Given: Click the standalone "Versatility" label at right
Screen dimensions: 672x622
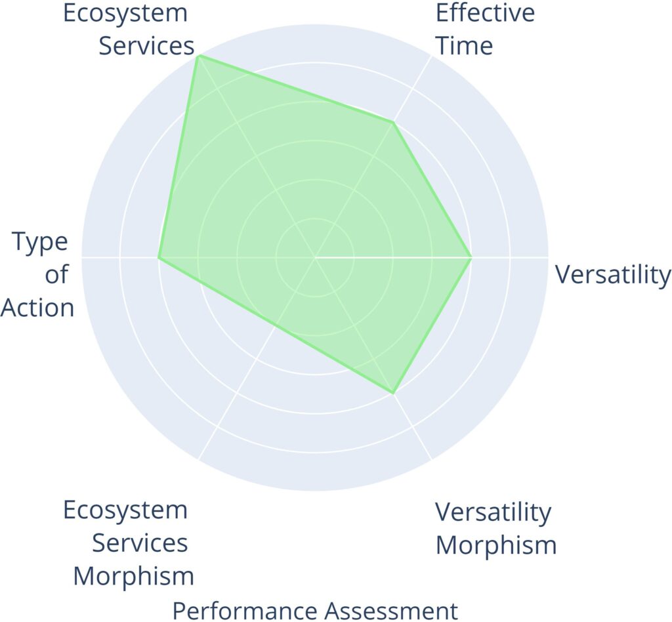Looking at the screenshot, I should click(613, 275).
